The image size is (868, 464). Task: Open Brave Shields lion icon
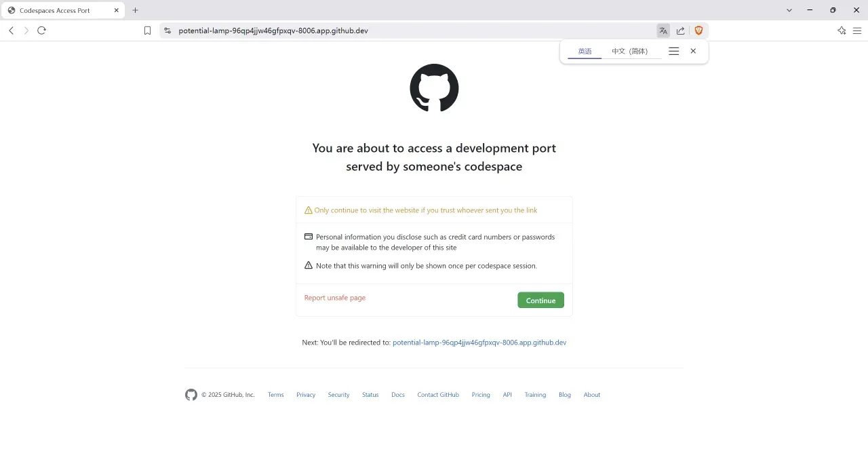pos(698,31)
